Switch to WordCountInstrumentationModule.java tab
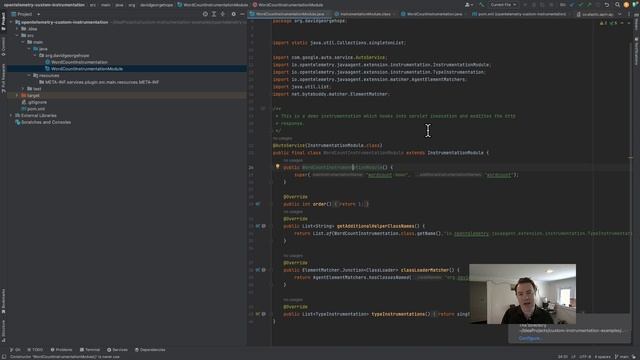This screenshot has height=360, width=640. click(x=290, y=14)
